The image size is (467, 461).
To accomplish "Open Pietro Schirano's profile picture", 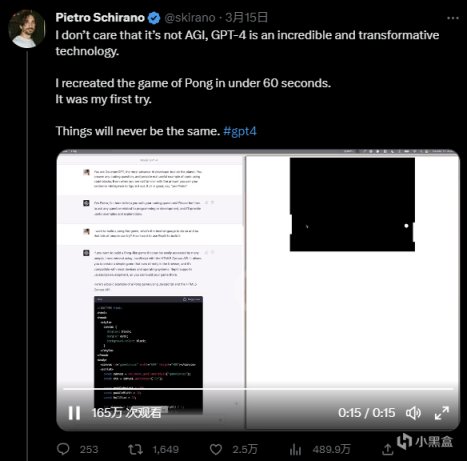I will [x=27, y=29].
